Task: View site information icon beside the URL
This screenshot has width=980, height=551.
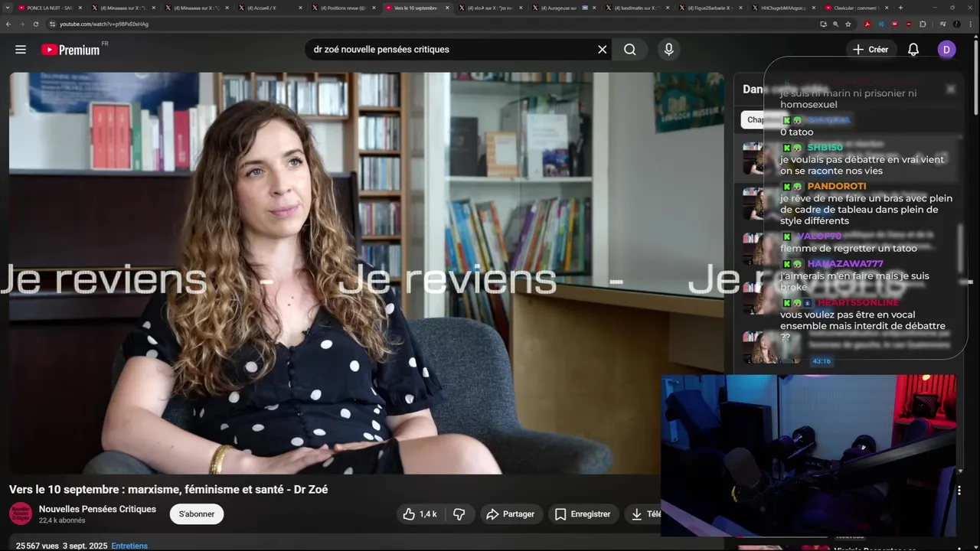Action: [x=52, y=24]
